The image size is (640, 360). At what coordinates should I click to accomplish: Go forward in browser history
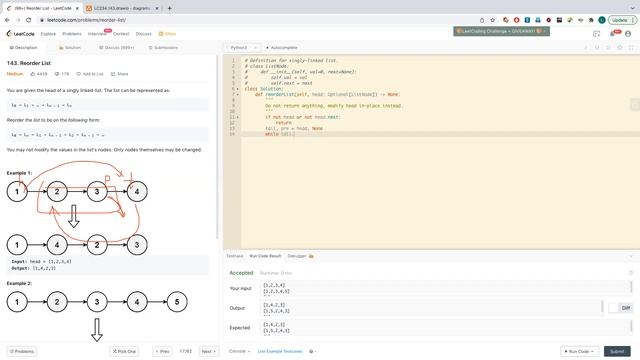(18, 20)
